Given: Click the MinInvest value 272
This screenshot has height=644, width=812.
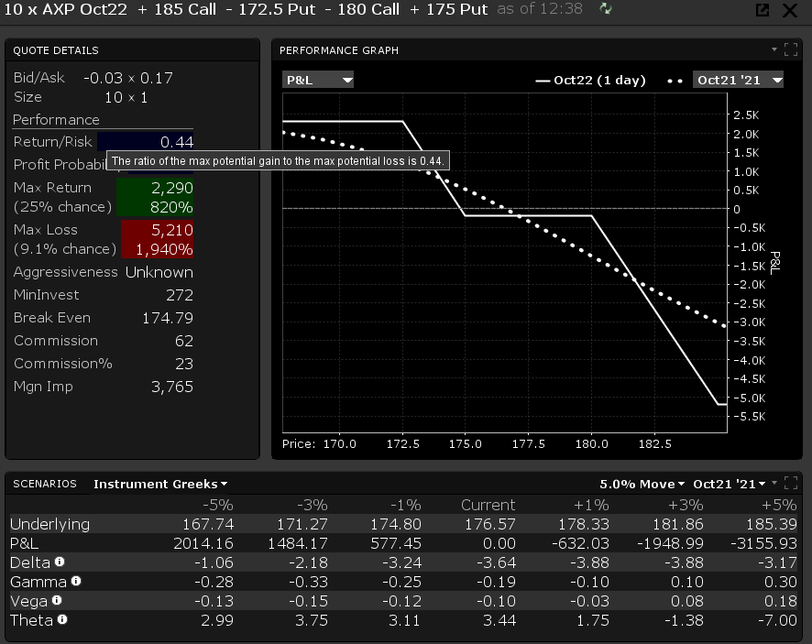Looking at the screenshot, I should coord(180,295).
